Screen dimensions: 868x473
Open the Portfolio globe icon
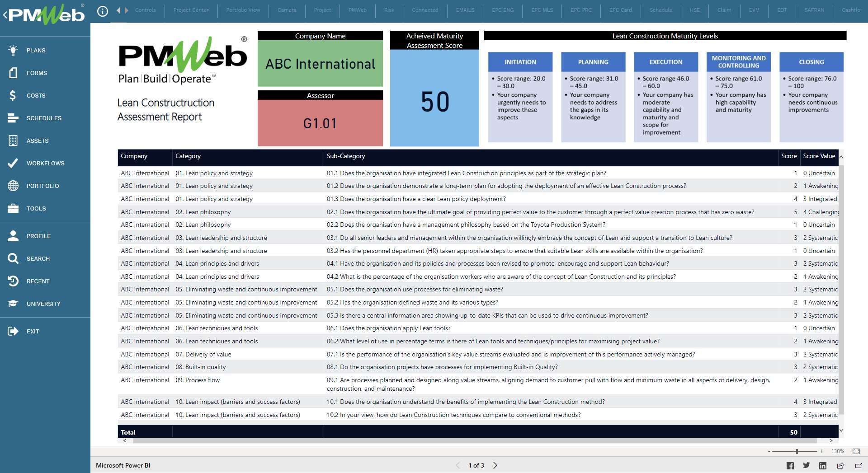[x=13, y=186]
